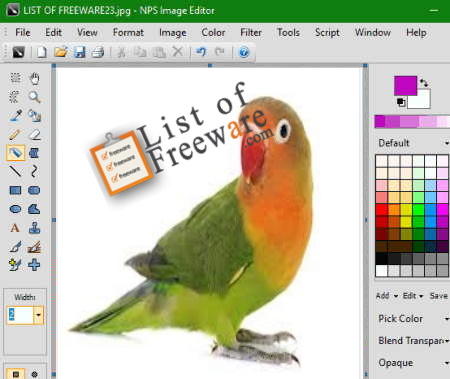Open the Edit menu

point(53,32)
